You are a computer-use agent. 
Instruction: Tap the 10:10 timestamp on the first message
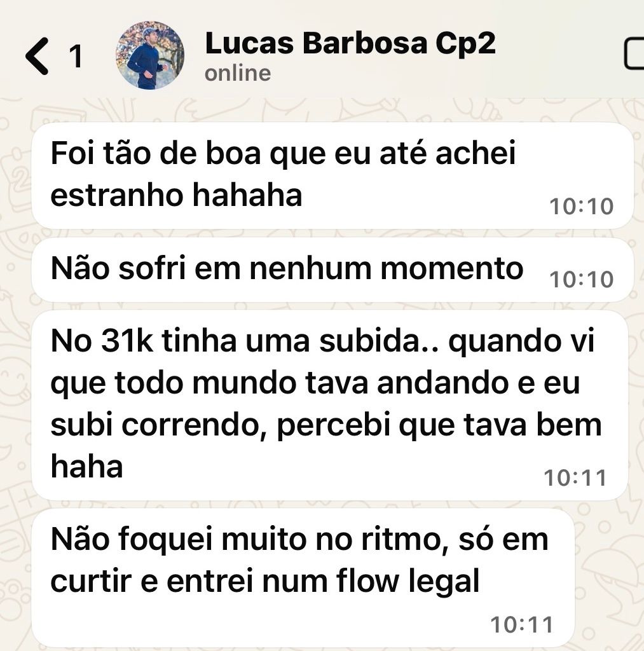[x=581, y=207]
